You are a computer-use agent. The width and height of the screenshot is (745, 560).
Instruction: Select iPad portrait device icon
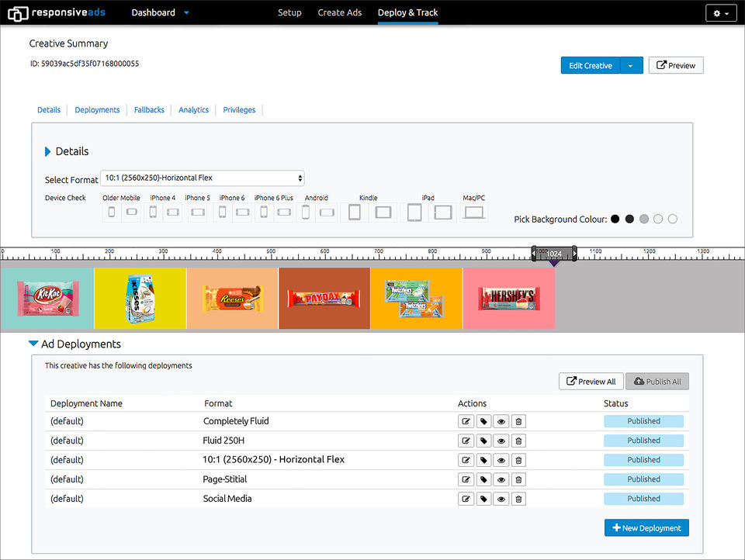tap(414, 212)
